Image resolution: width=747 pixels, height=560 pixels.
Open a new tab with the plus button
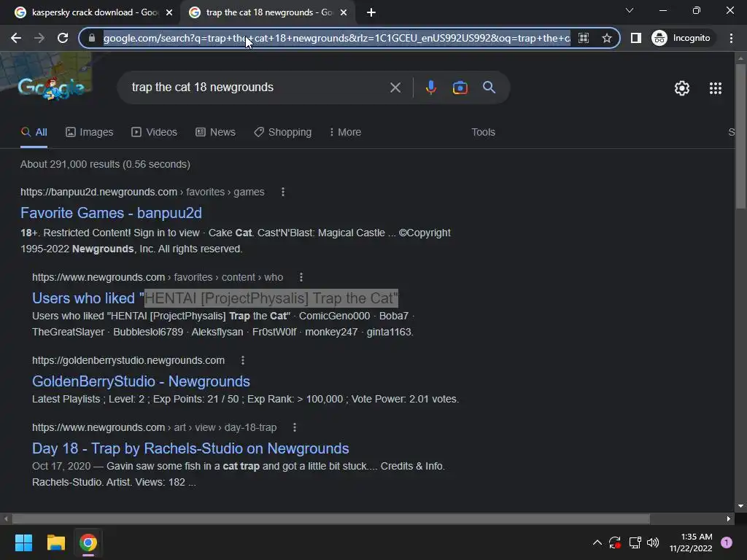coord(371,12)
